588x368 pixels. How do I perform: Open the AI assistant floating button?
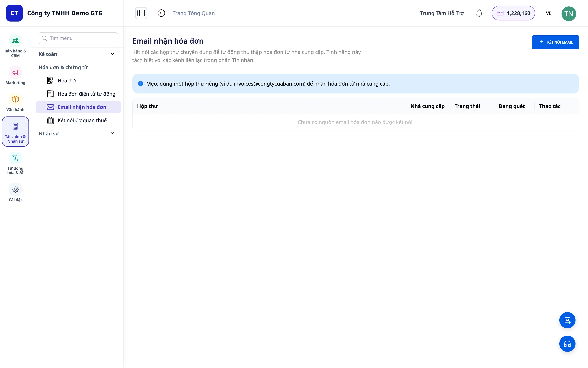click(x=567, y=320)
